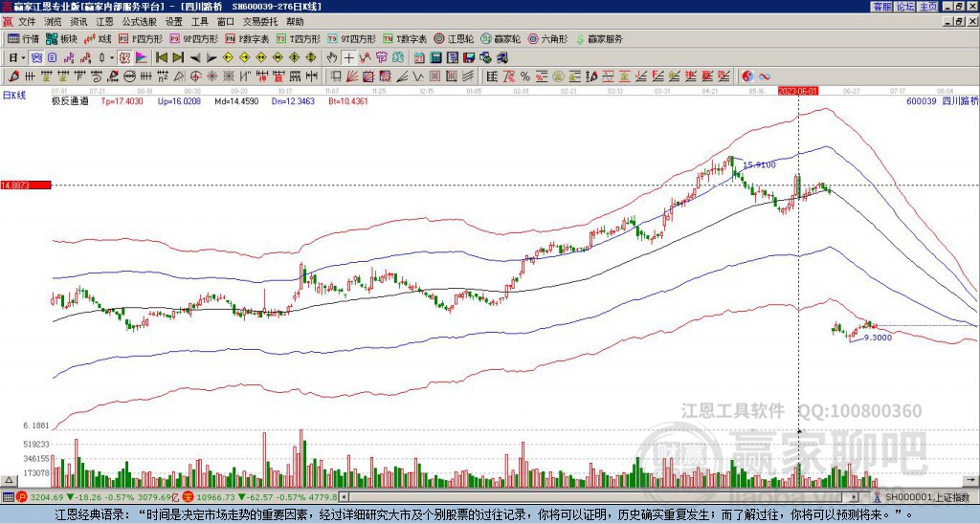Click the colorful flag icon
The image size is (980, 524).
coord(142,57)
